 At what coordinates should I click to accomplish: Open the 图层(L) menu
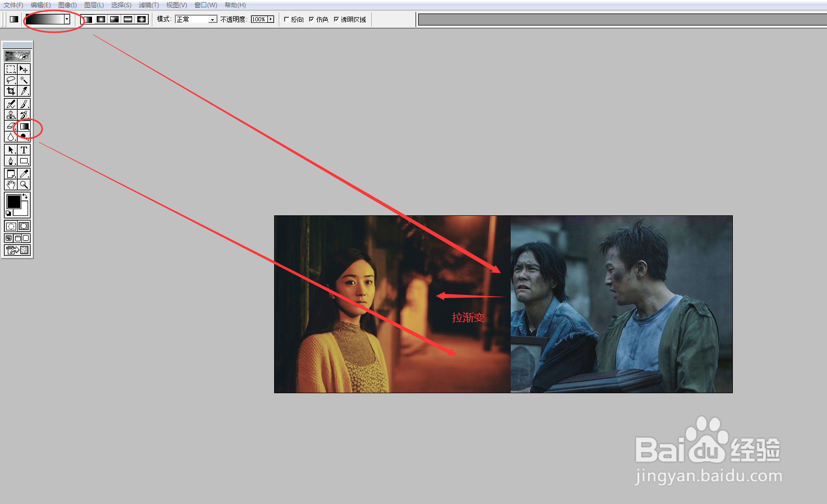coord(94,5)
